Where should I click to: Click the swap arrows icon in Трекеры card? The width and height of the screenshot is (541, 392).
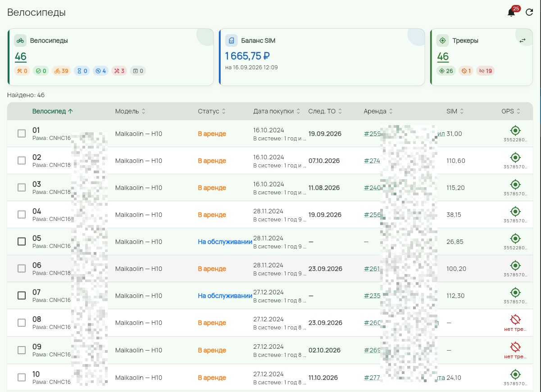pyautogui.click(x=523, y=41)
